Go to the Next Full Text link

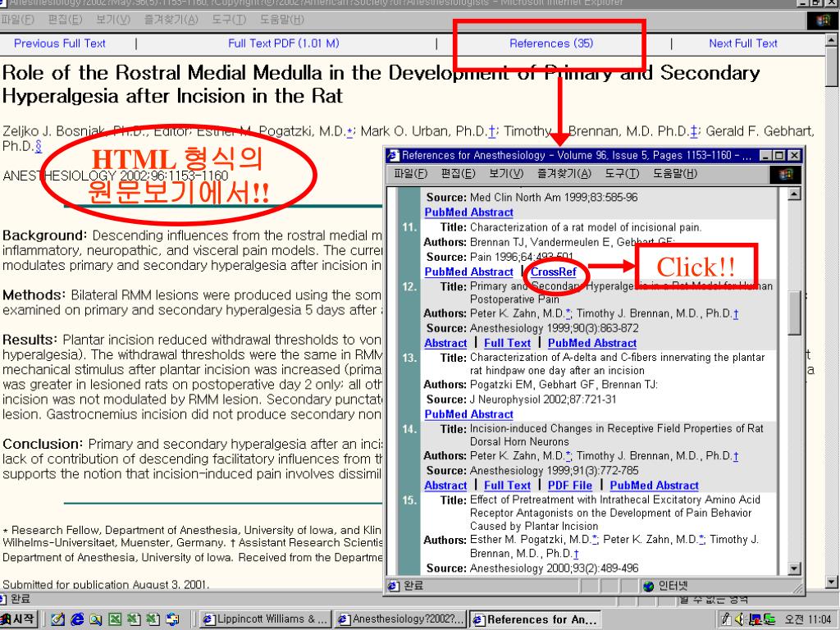click(743, 43)
